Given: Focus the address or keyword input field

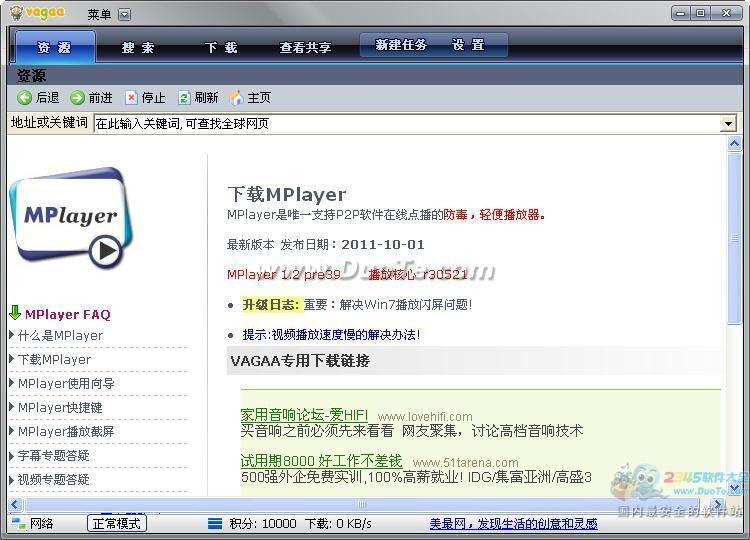Looking at the screenshot, I should point(407,123).
